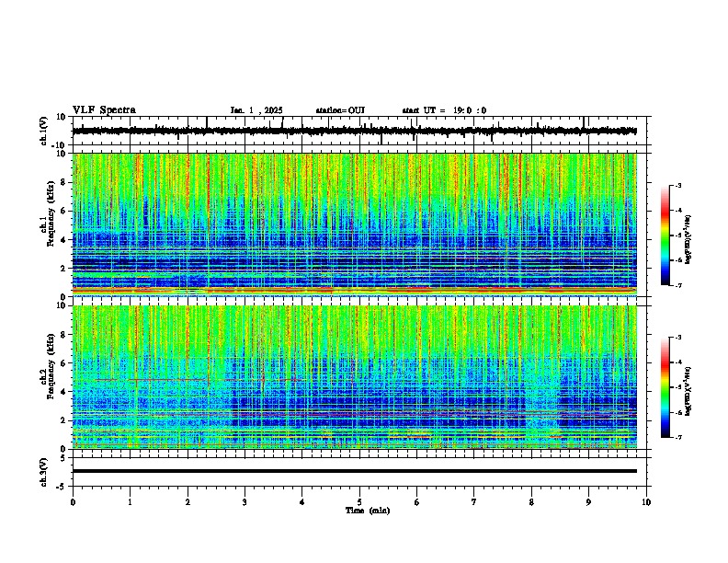This screenshot has height=563, width=728.
Task: Click the "-5" tick on ch.3(V) axis
Action: click(x=62, y=487)
